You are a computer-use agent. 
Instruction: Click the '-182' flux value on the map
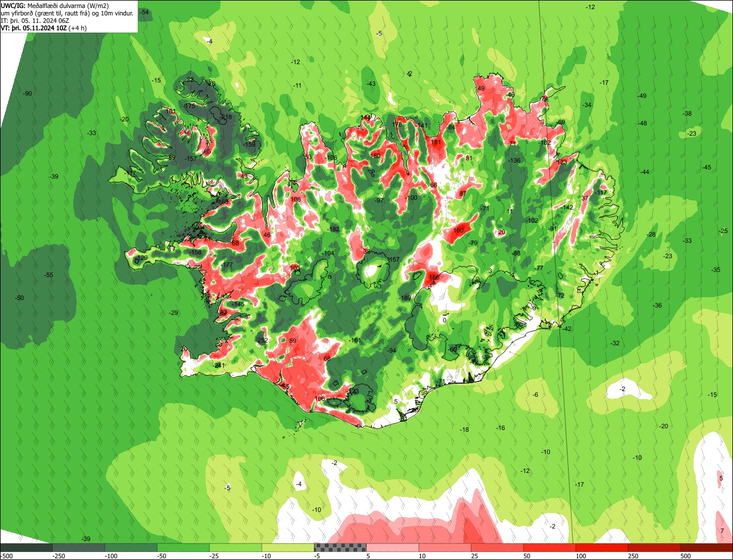[334, 229]
